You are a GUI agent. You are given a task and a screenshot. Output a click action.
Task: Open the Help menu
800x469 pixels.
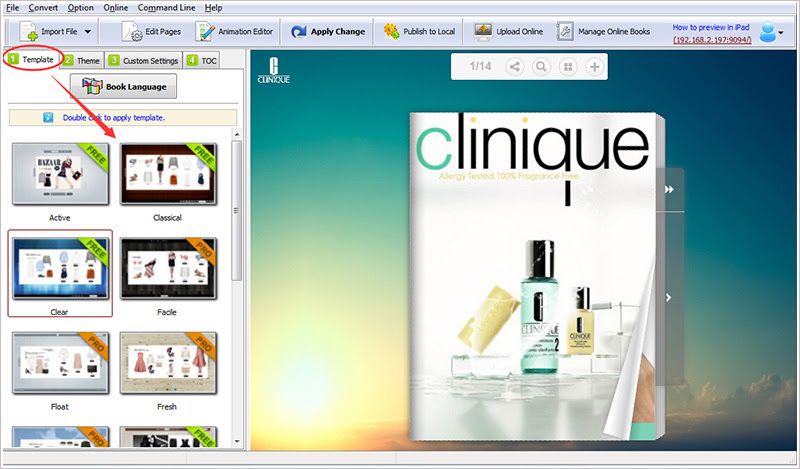[213, 8]
